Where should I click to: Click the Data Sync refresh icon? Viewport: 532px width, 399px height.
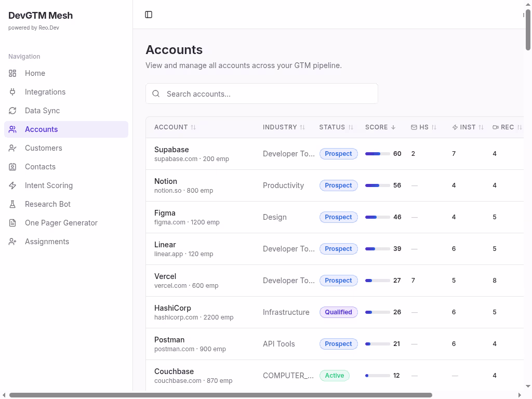[12, 111]
